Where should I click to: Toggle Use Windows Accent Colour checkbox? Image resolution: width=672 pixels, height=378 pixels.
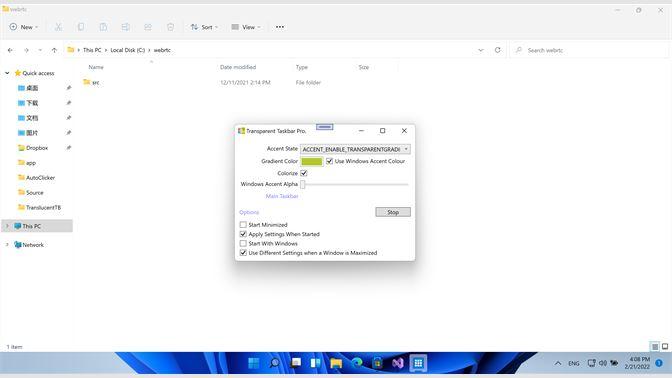click(x=329, y=161)
